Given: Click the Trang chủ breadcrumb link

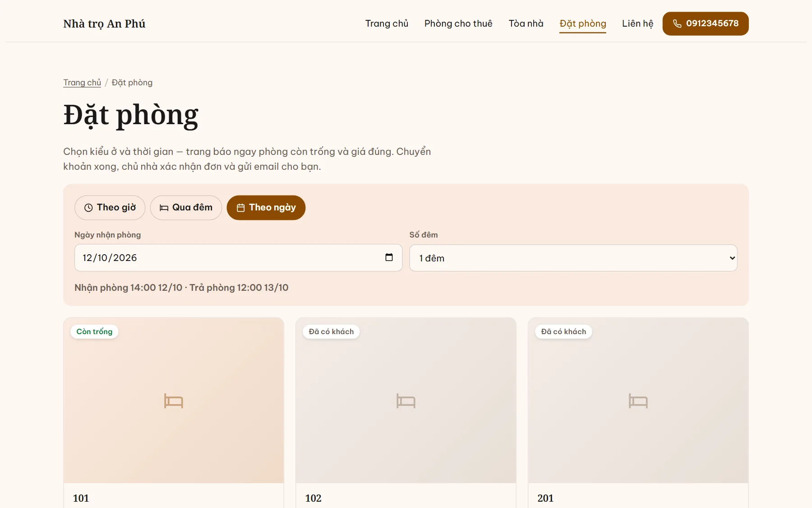Looking at the screenshot, I should [x=82, y=83].
